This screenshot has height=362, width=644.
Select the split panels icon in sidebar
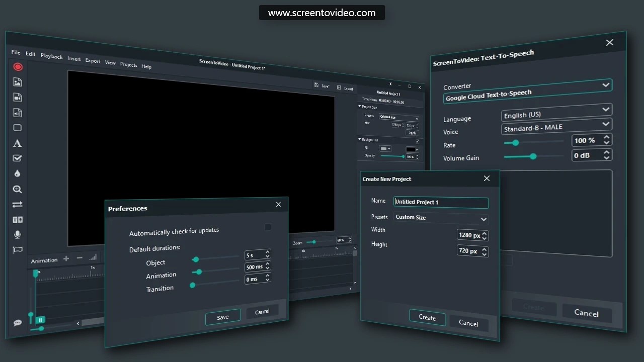pos(18,220)
